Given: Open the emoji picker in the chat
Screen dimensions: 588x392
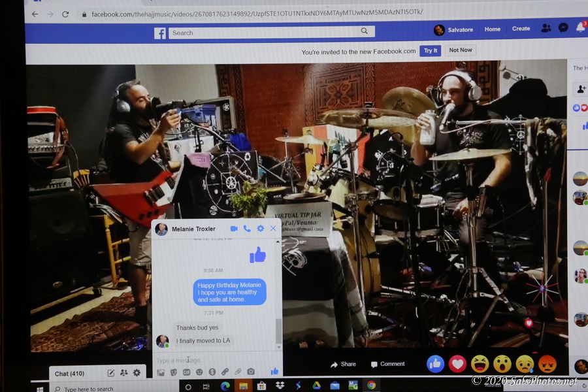Looking at the screenshot, I should click(x=199, y=372).
